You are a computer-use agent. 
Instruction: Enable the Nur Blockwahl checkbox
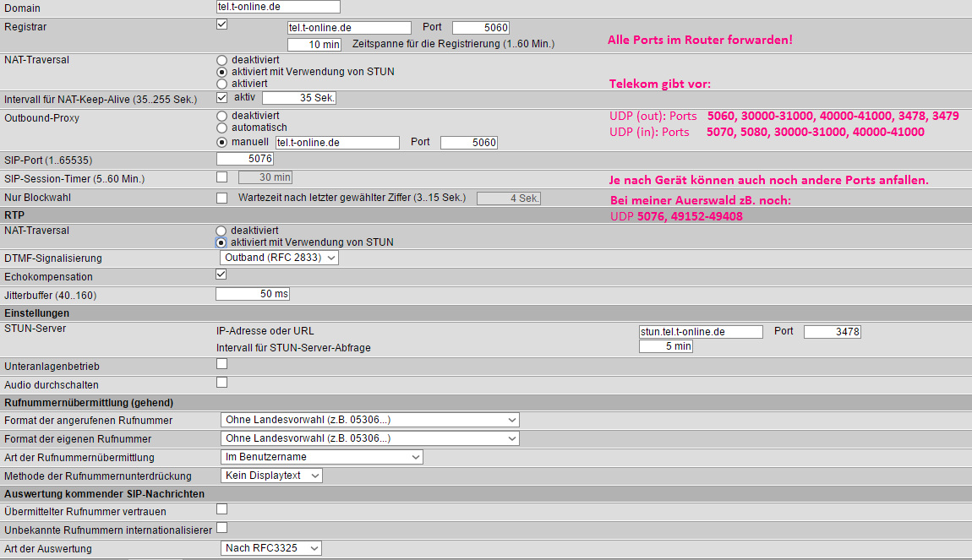[x=222, y=198]
